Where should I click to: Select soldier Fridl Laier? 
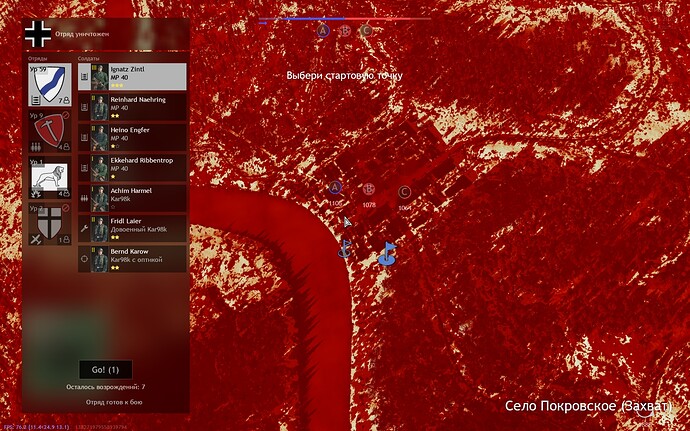[132, 228]
